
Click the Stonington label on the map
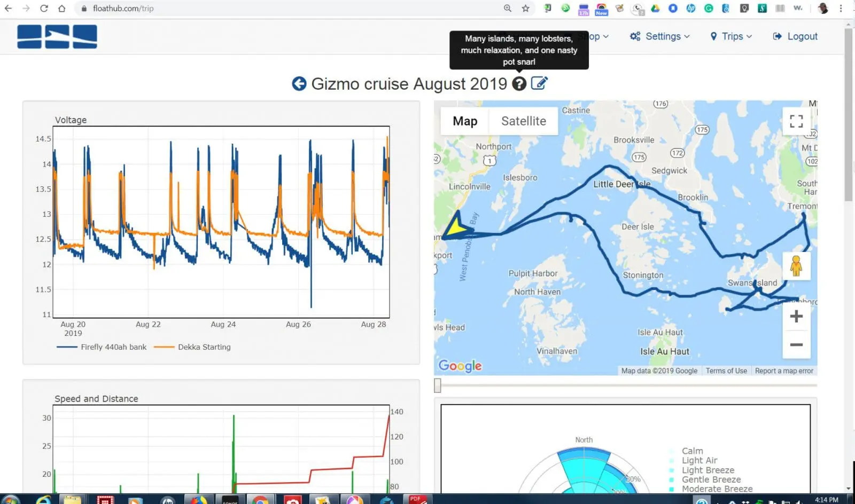click(x=643, y=275)
